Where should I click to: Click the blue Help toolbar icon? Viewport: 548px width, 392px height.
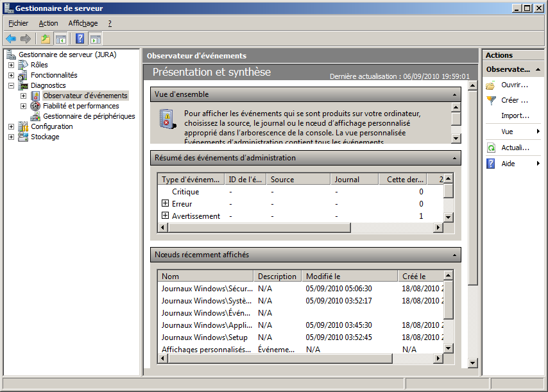click(x=80, y=38)
